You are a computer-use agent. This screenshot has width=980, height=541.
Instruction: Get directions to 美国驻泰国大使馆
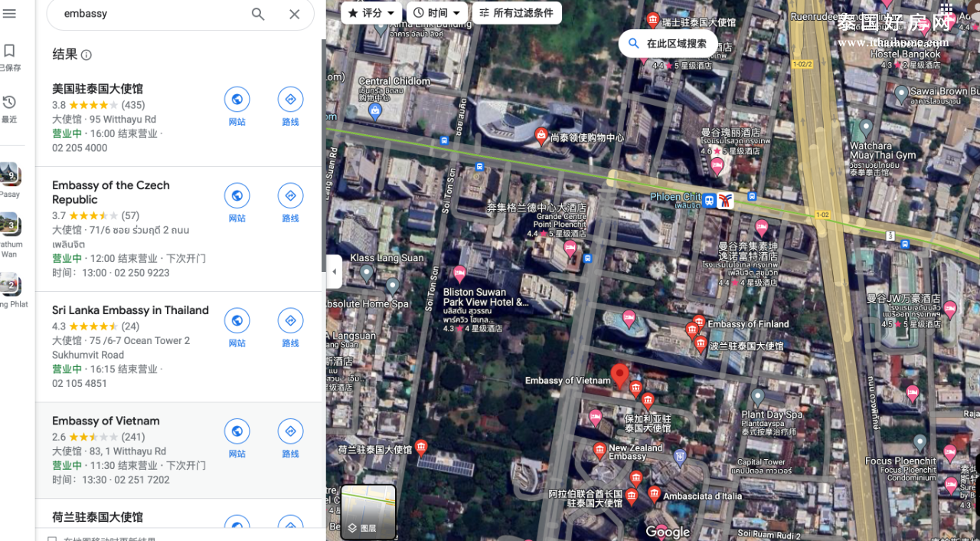pos(290,99)
